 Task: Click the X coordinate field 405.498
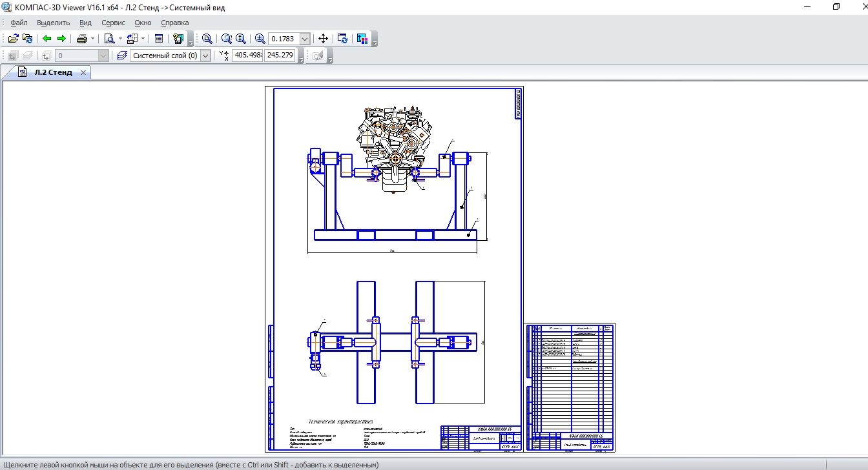pyautogui.click(x=247, y=56)
